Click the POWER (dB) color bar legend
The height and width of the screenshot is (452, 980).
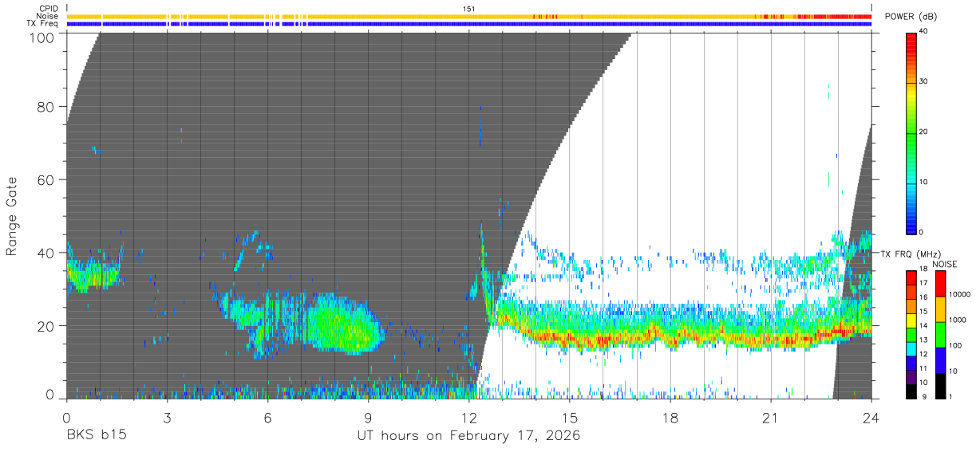point(911,132)
